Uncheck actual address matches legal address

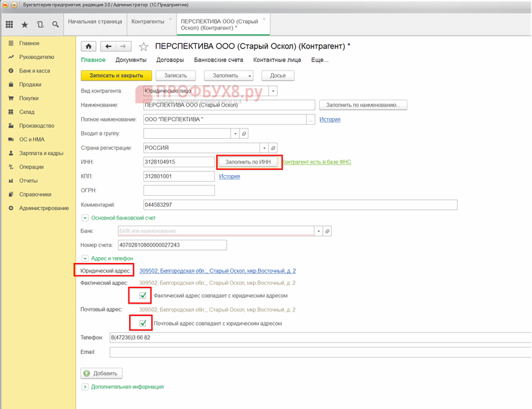coord(143,296)
